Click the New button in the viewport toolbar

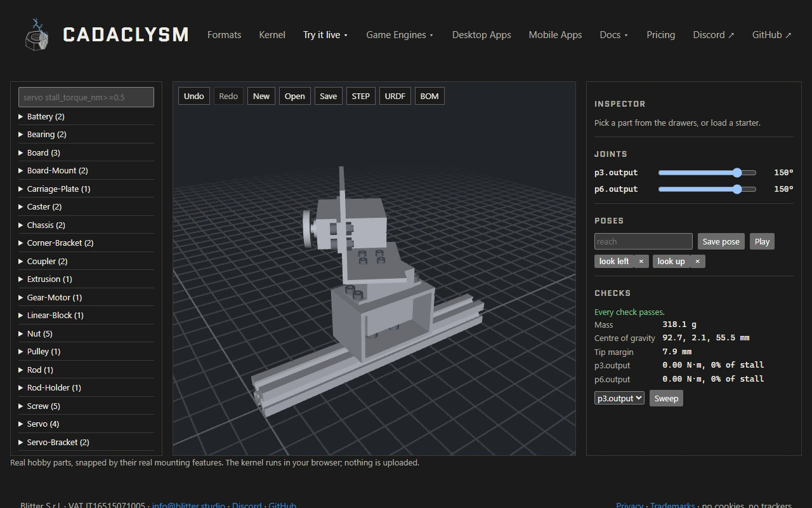pos(261,96)
